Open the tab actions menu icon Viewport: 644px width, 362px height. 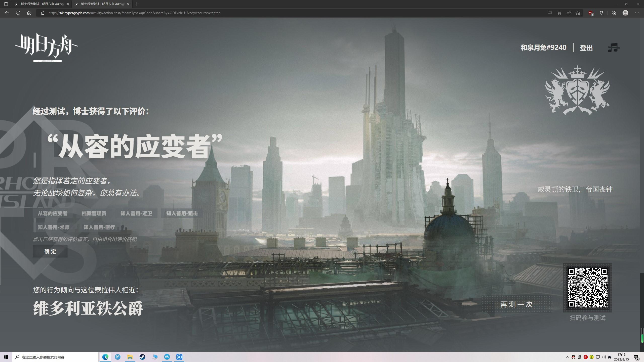(6, 4)
